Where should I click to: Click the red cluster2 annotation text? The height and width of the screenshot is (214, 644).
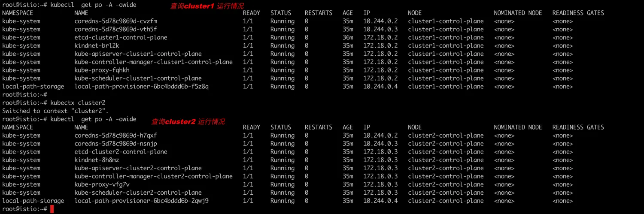pyautogui.click(x=188, y=122)
